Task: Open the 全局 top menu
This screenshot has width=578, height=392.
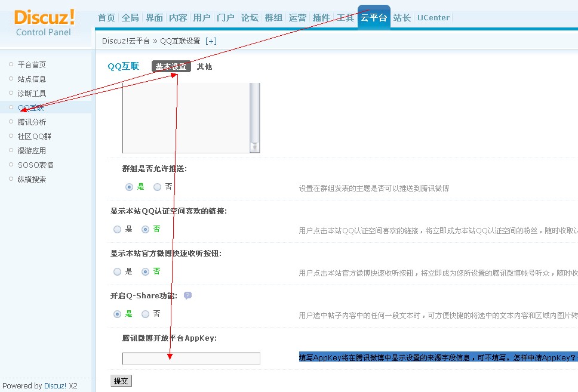Action: [x=130, y=17]
